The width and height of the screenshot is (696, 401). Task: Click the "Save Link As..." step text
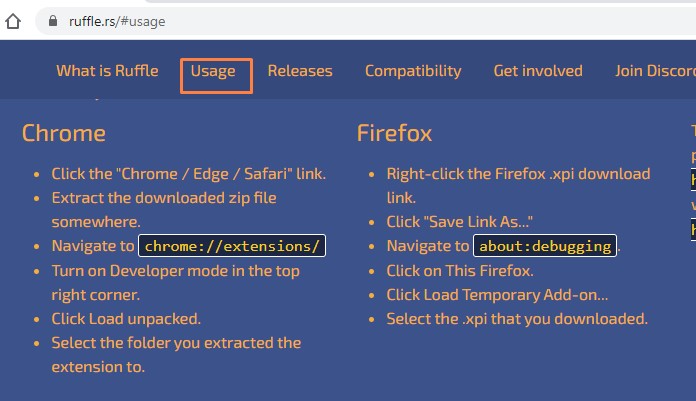[x=459, y=222]
